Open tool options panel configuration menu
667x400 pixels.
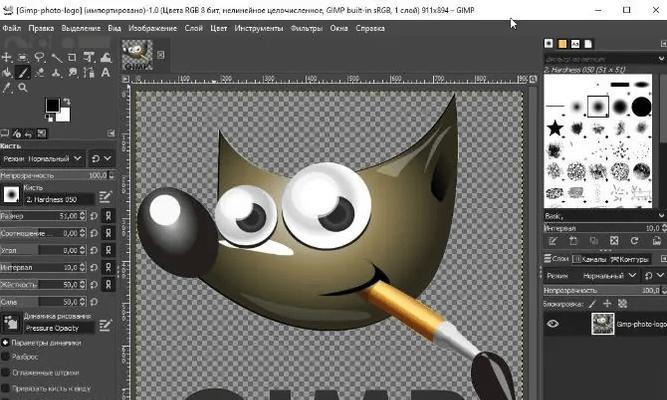(111, 134)
